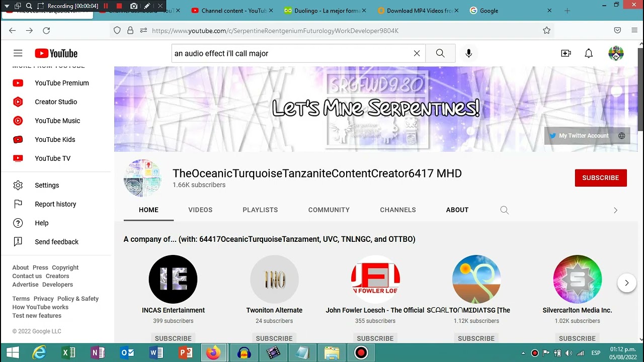Viewport: 644px width, 362px height.
Task: Stop the screen recording
Action: click(119, 6)
